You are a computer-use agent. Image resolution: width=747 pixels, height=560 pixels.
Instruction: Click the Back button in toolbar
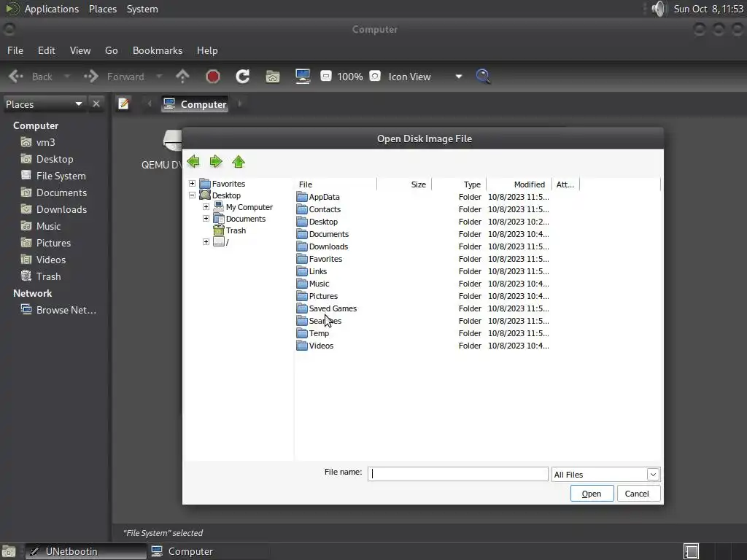point(31,76)
